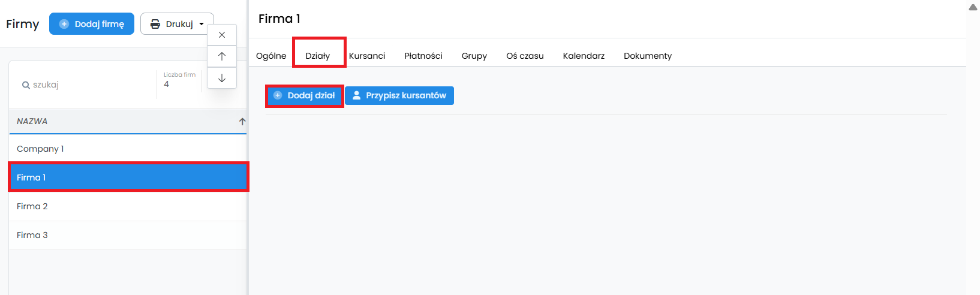Click the printer icon on Drukuj
Screen dimensions: 980x295
(155, 24)
